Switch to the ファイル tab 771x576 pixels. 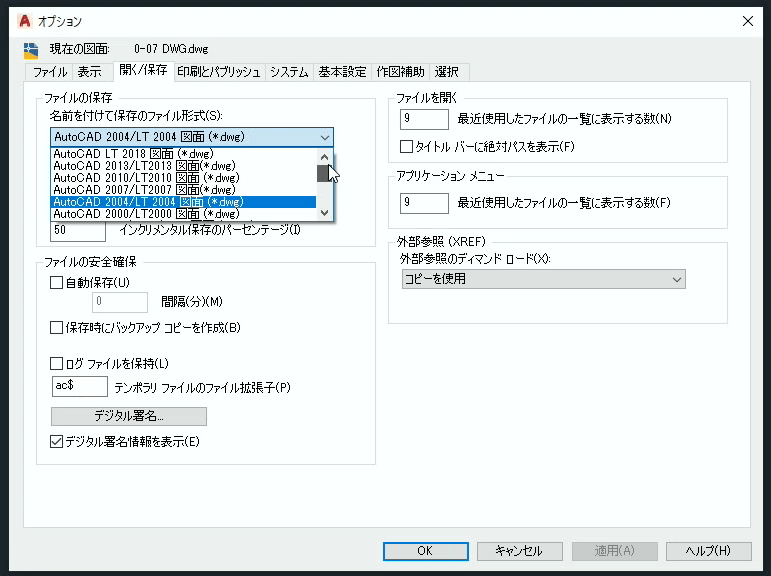click(x=50, y=72)
